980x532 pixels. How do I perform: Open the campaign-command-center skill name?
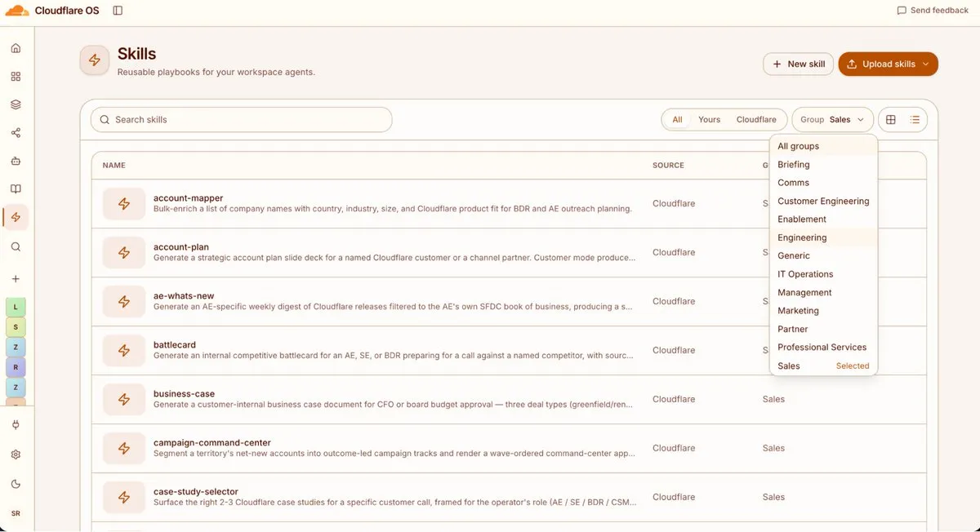(x=212, y=443)
